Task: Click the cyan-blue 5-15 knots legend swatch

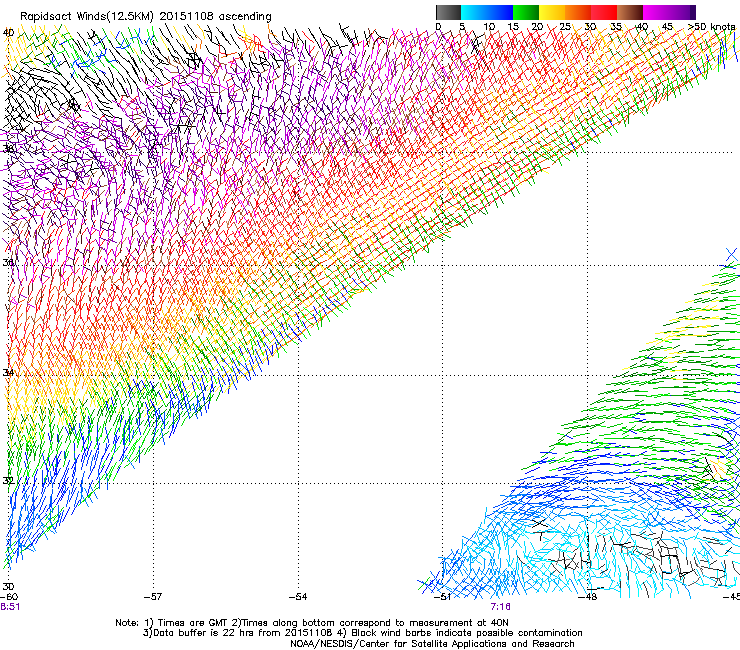Action: 487,12
